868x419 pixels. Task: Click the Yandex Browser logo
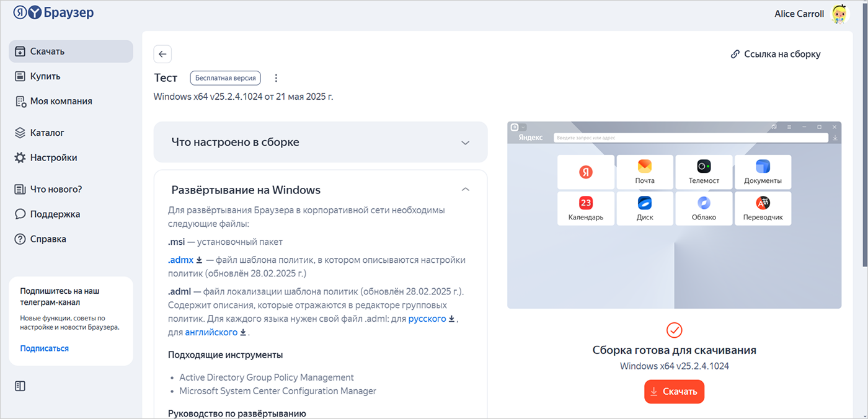[53, 12]
